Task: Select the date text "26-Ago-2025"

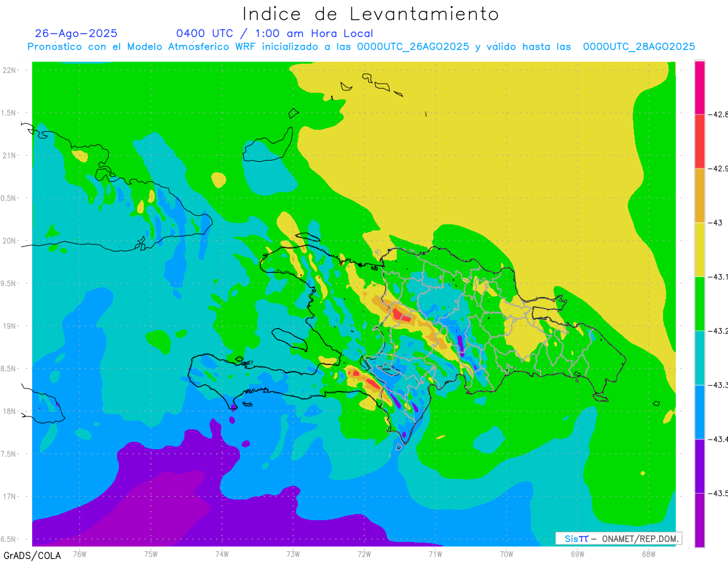Action: click(x=76, y=33)
